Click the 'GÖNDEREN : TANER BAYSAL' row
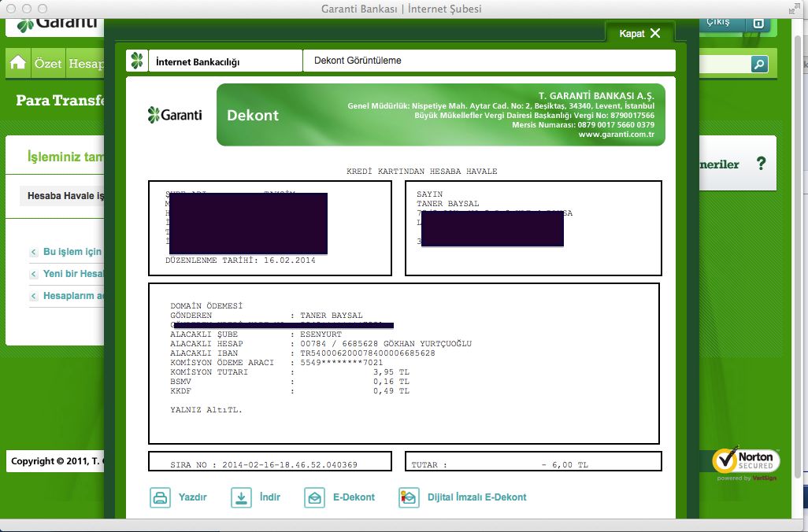Screen dimensions: 808x532 266,315
